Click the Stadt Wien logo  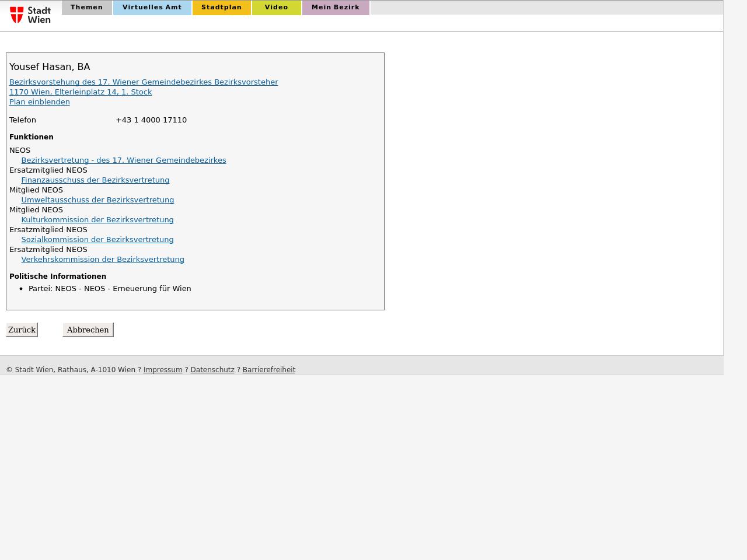30,15
